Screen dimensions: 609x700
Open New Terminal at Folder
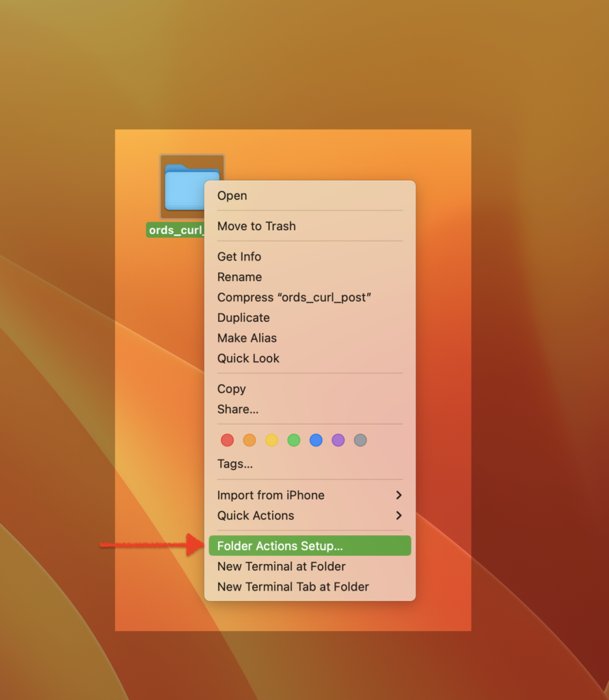(x=281, y=566)
